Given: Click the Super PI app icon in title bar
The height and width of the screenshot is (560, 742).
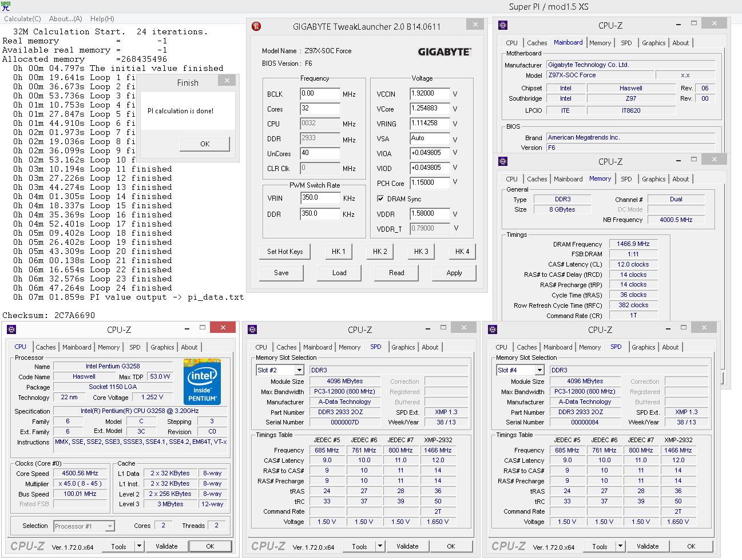Looking at the screenshot, I should tap(5, 6).
